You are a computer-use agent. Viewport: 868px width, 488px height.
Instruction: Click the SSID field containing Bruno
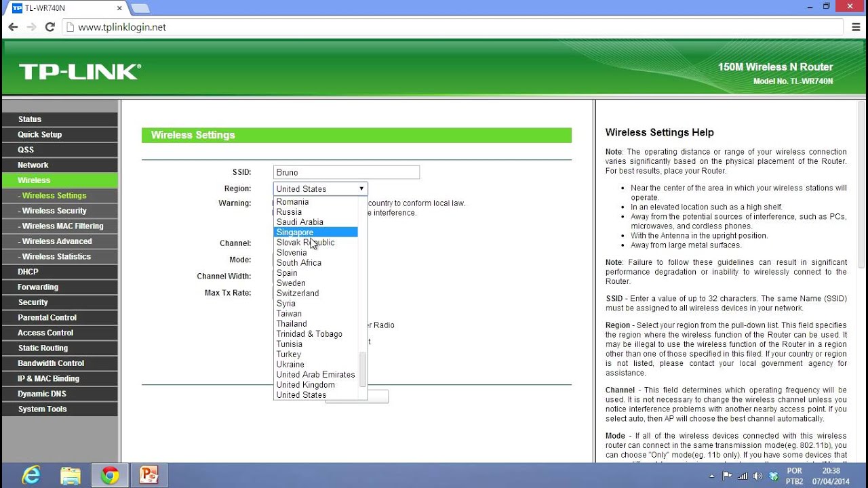(x=347, y=173)
